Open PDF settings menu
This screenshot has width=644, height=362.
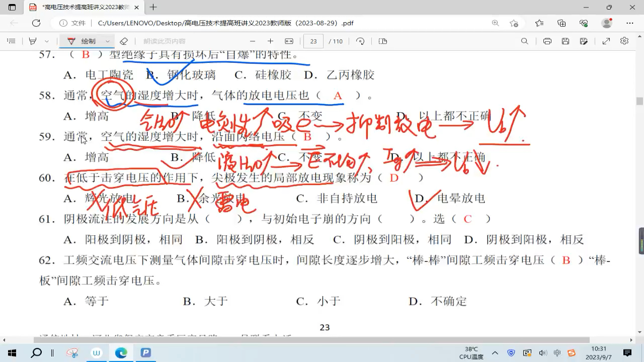624,41
